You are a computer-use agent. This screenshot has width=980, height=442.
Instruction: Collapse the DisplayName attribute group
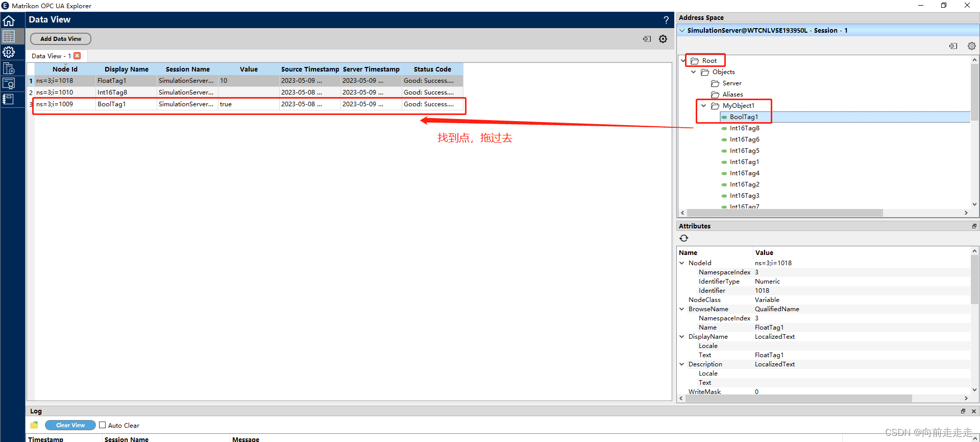682,337
